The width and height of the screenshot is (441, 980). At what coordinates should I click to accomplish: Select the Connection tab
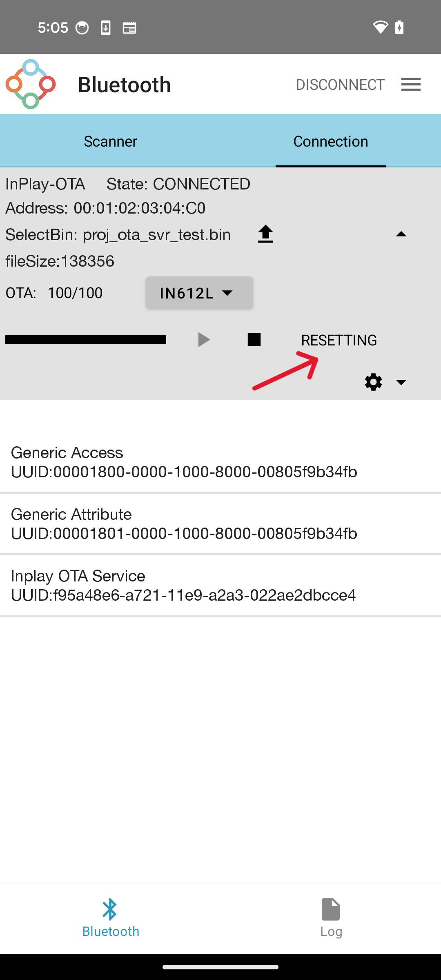331,141
